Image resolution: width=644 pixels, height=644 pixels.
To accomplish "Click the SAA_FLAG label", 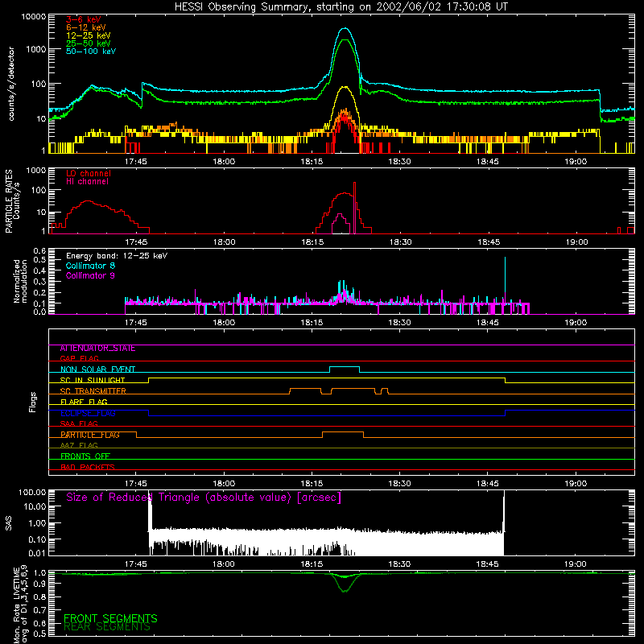I will [x=79, y=423].
